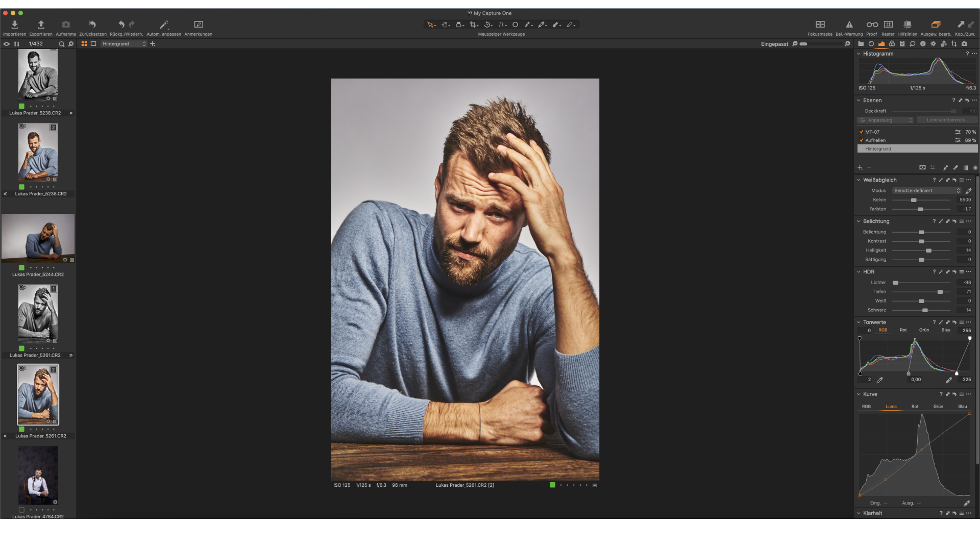Show the Raster grid overlay
The width and height of the screenshot is (980, 551).
[888, 24]
